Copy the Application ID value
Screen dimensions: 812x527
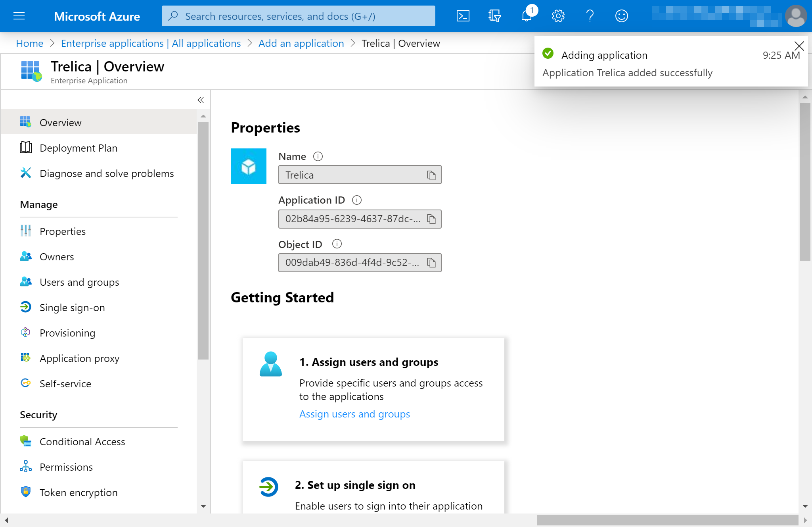pos(431,219)
